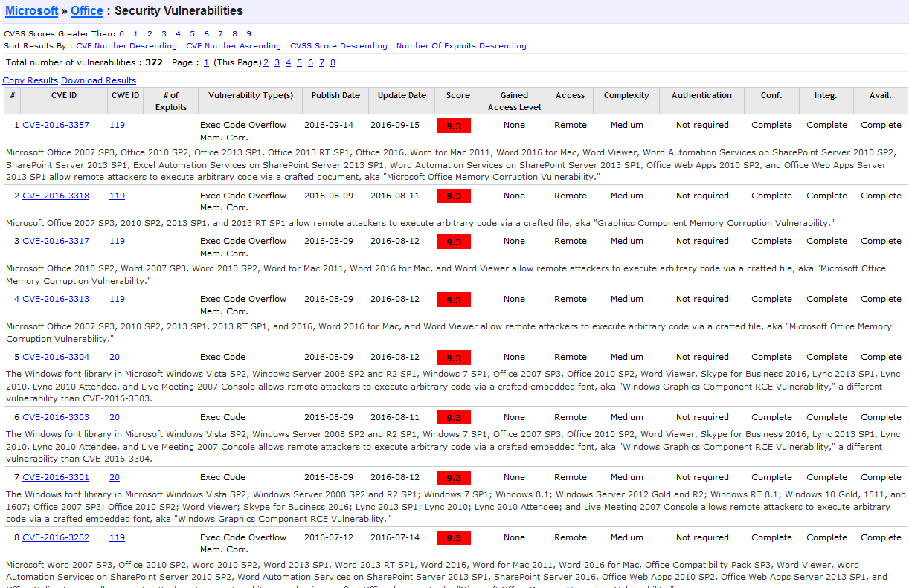The height and width of the screenshot is (588, 909).
Task: Open CWE 119 link for CVE-2016-3282
Action: 117,538
